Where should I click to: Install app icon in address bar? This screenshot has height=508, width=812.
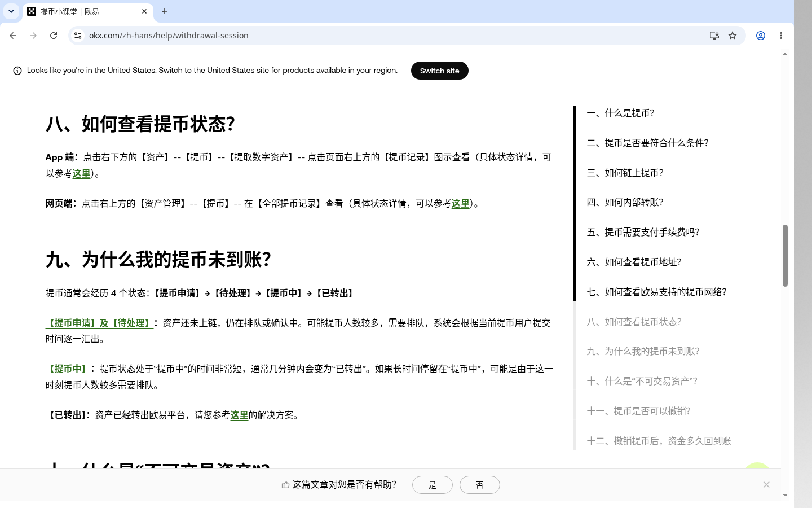(x=714, y=36)
